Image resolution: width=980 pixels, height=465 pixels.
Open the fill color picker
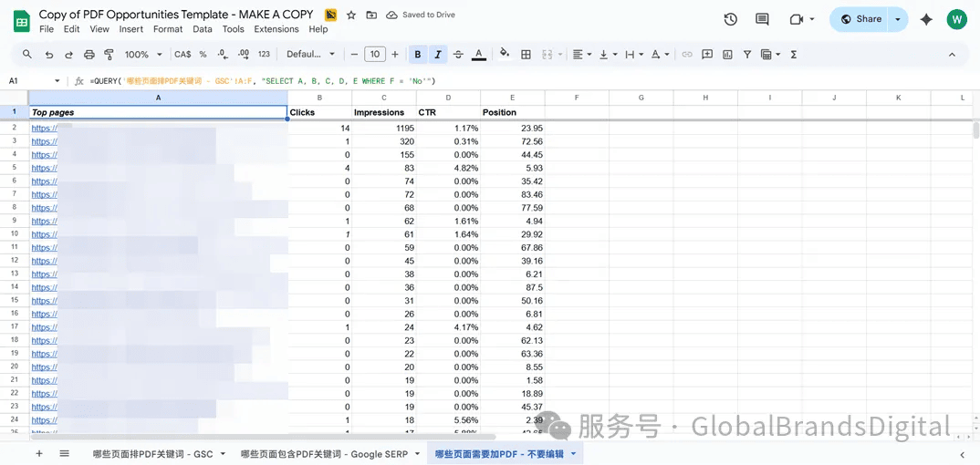(505, 55)
